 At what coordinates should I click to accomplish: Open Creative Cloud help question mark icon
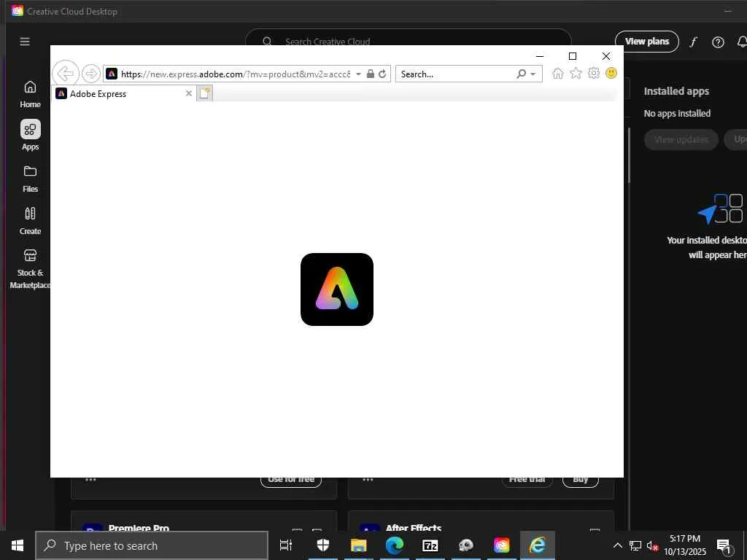coord(718,42)
